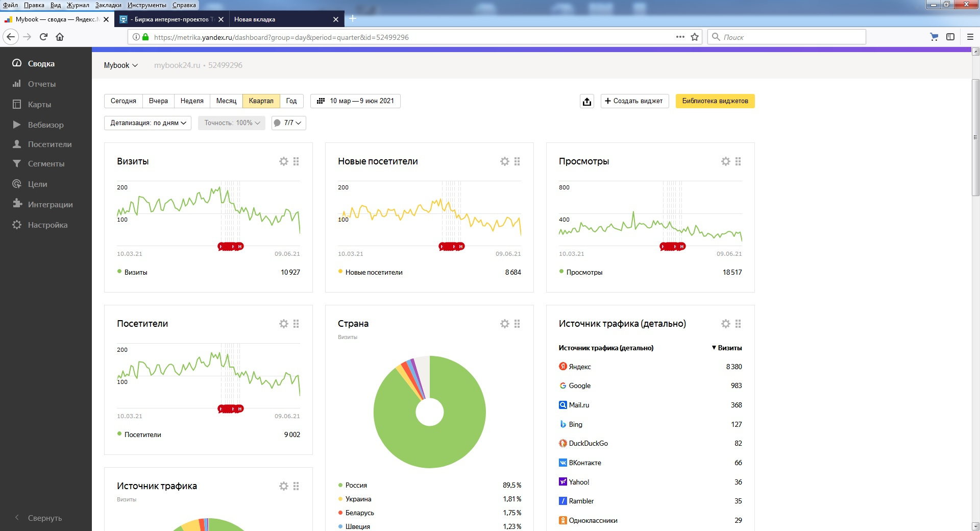Open Цели section in the sidebar
Viewport: 980px width, 531px height.
click(37, 184)
